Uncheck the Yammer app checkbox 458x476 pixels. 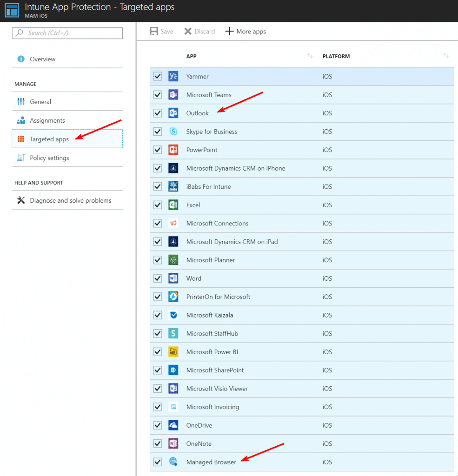[157, 76]
